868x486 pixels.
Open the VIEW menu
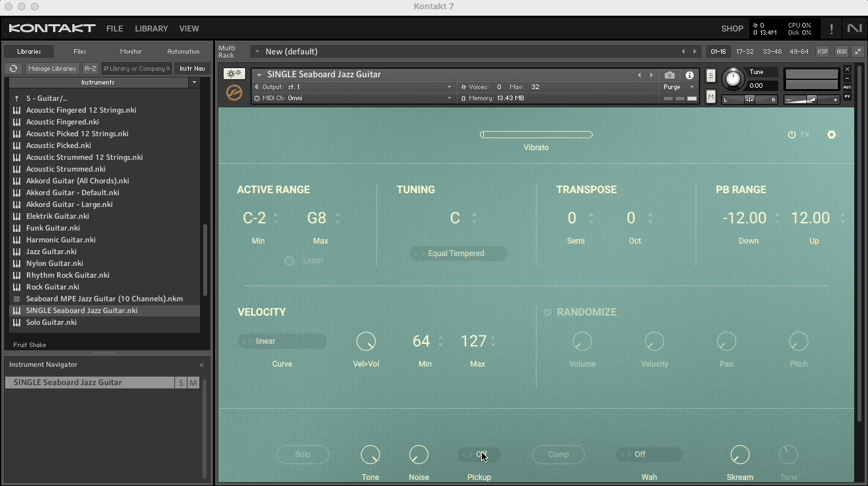(189, 29)
